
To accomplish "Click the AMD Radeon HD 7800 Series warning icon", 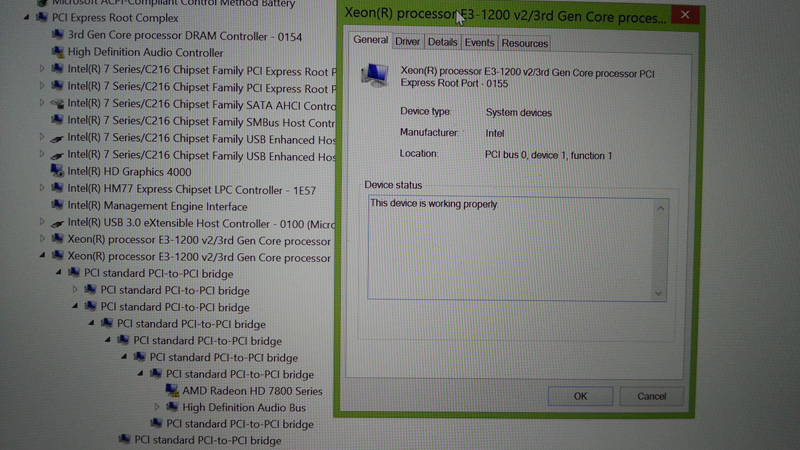I will [x=172, y=390].
